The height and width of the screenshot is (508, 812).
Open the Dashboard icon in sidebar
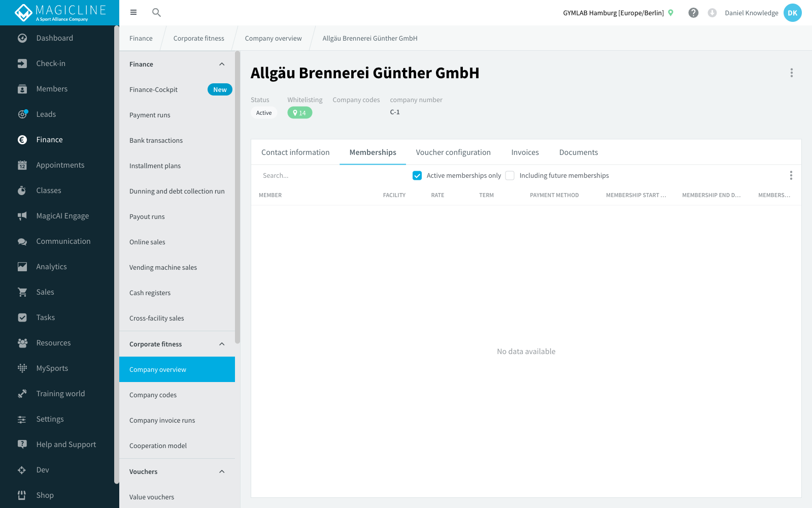[22, 38]
